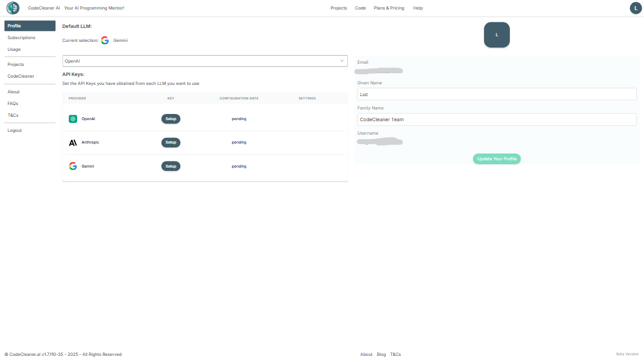Open the footer T&Cs link
Image resolution: width=644 pixels, height=362 pixels.
tap(396, 355)
